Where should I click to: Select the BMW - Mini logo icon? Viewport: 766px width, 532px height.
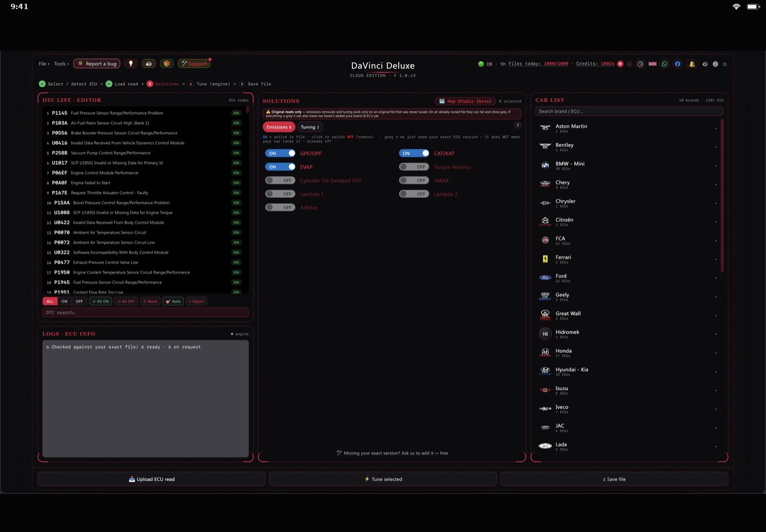545,165
